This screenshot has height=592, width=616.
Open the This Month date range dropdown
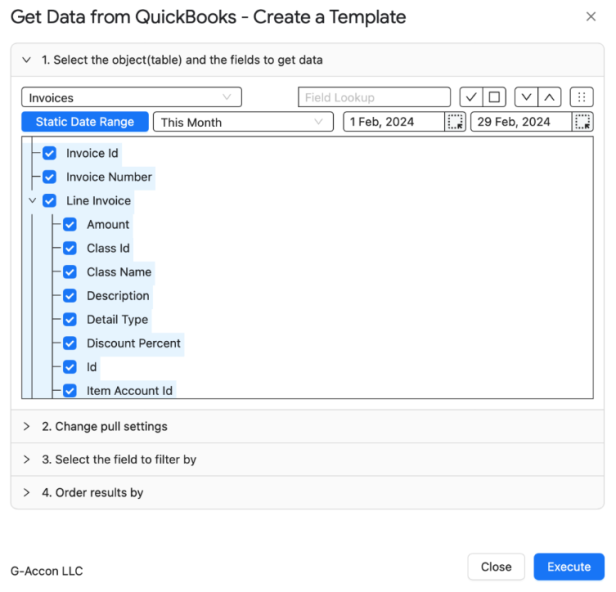(243, 122)
